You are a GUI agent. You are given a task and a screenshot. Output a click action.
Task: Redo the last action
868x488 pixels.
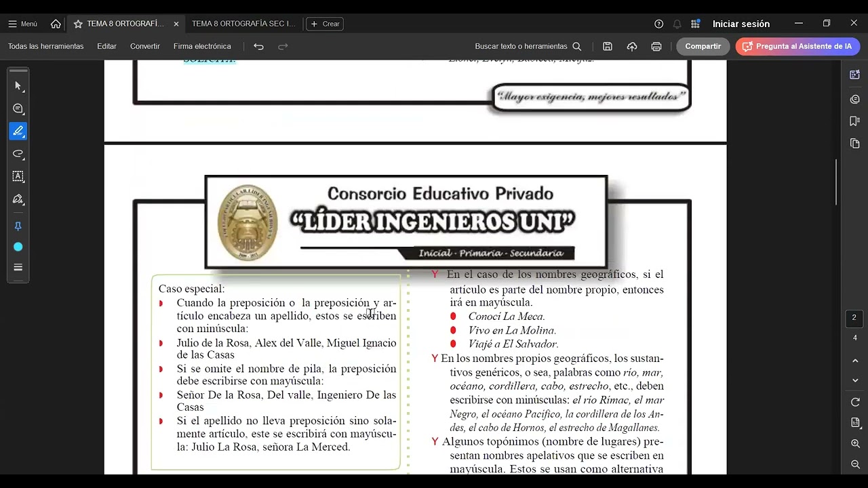pos(283,46)
